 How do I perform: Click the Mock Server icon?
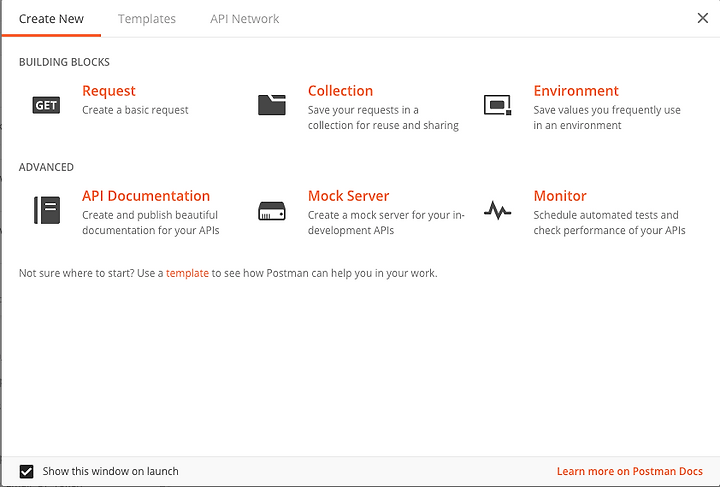(272, 211)
